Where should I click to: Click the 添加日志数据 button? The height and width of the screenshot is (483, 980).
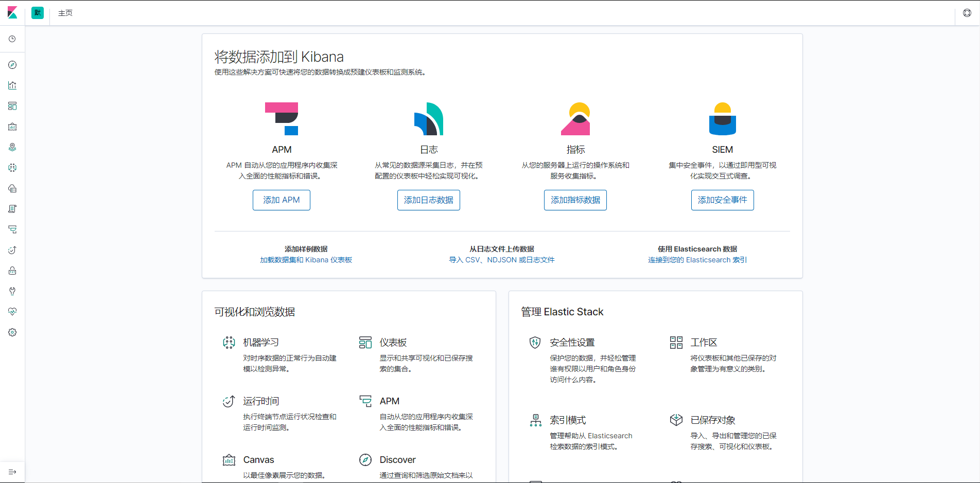point(429,200)
